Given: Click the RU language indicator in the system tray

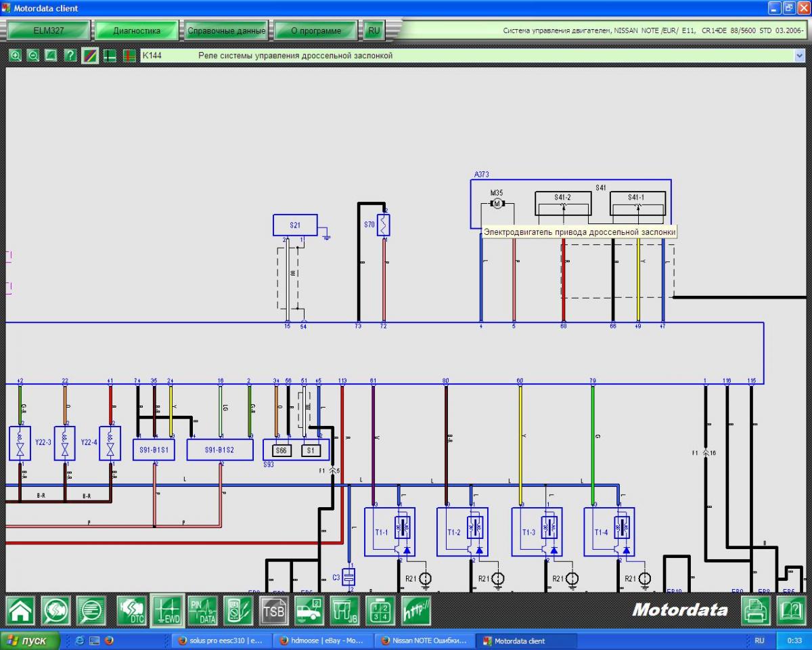Looking at the screenshot, I should click(759, 641).
